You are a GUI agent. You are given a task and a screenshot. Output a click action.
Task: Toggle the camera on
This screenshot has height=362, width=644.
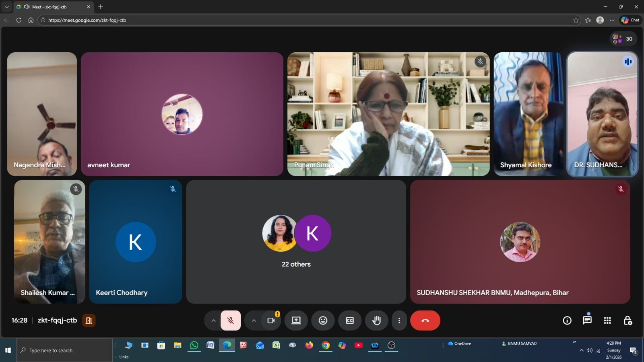(271, 321)
